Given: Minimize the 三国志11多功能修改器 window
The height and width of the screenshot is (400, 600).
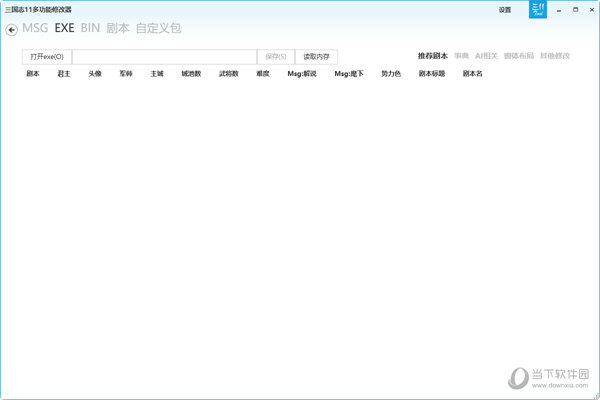Looking at the screenshot, I should (x=559, y=10).
